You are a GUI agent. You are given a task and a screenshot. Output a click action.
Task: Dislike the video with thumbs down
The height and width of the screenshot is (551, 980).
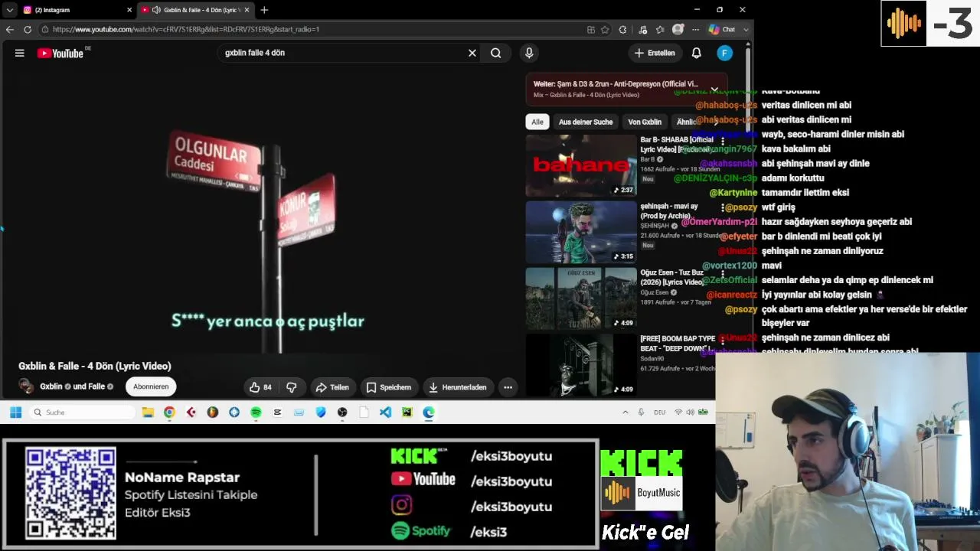[291, 387]
